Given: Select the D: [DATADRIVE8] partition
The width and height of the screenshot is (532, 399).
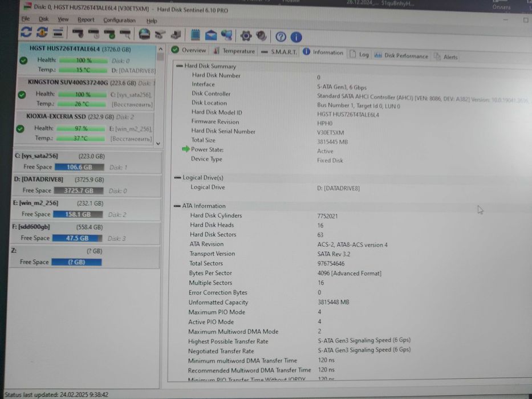Looking at the screenshot, I should (x=87, y=185).
